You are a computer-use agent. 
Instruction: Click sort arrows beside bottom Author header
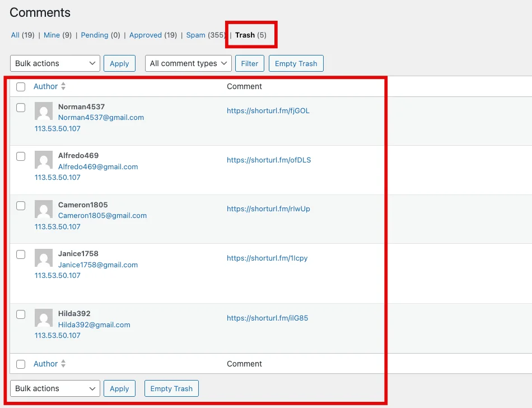coord(63,364)
